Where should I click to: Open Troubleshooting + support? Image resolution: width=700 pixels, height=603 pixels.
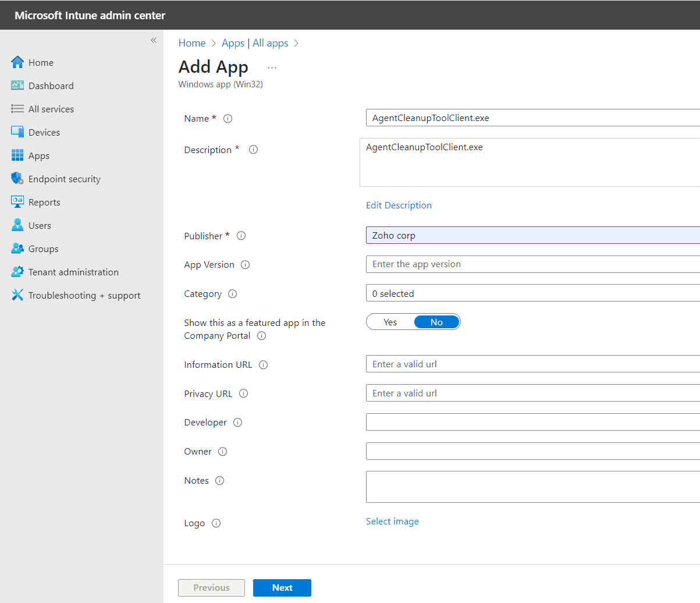click(84, 295)
